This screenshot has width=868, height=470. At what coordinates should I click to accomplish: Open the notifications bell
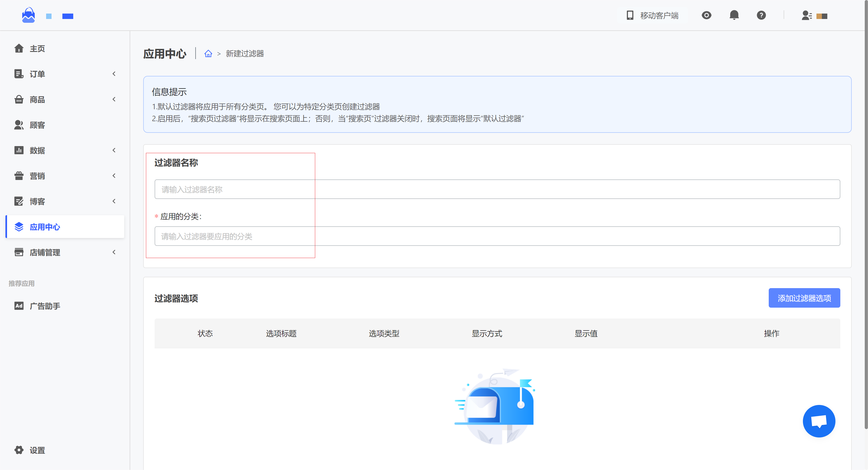click(734, 15)
